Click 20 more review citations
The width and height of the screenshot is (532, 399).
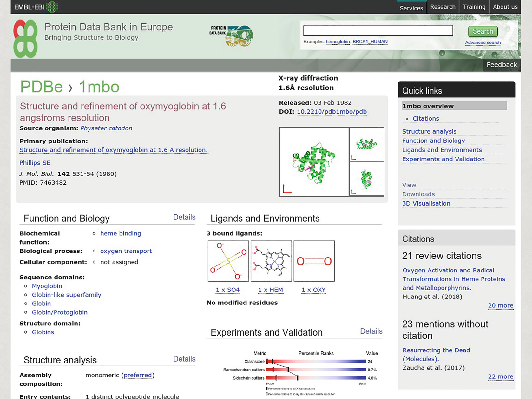tap(500, 305)
